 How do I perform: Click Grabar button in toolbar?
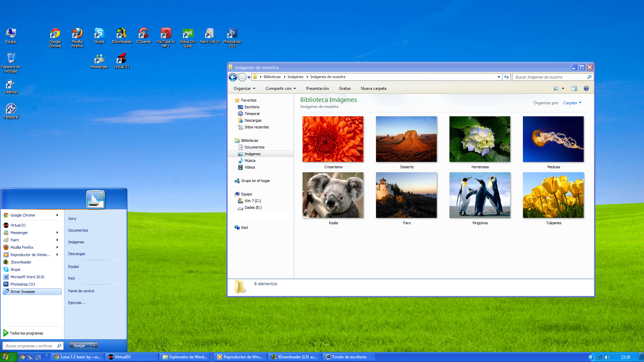tap(344, 88)
